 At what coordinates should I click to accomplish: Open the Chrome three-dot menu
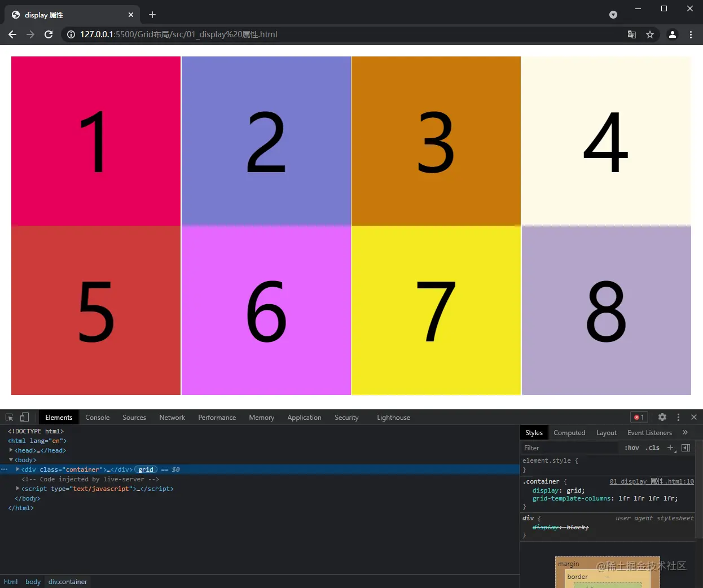(691, 34)
